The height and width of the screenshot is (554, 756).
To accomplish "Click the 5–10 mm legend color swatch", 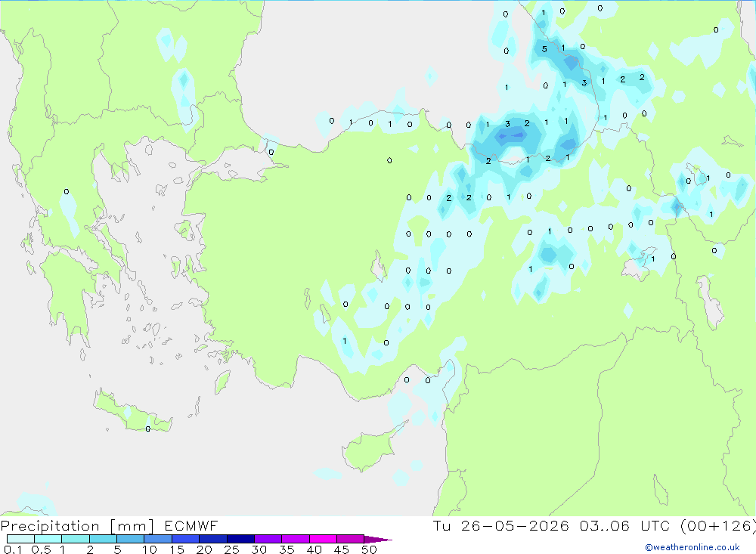I will [x=131, y=539].
